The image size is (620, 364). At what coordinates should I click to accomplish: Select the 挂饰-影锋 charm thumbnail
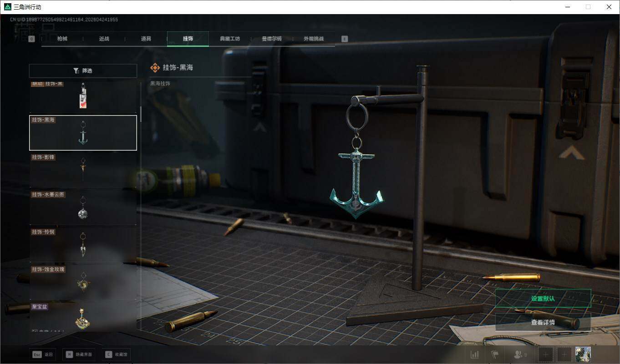coord(83,170)
